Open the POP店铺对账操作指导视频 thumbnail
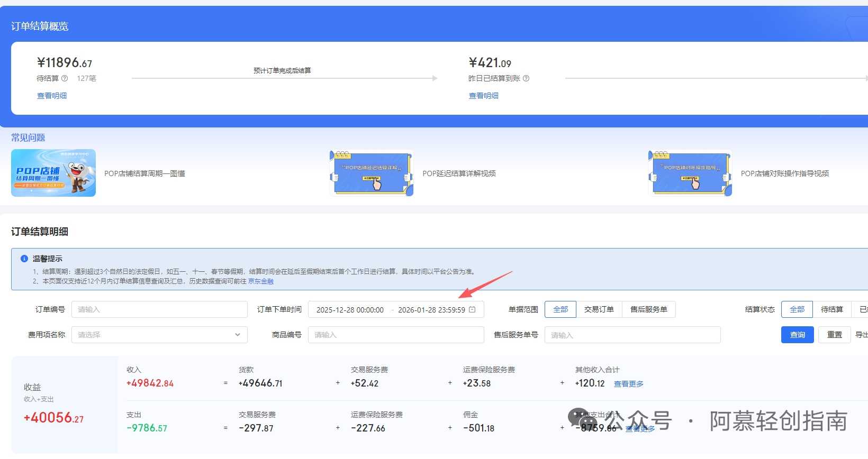The image size is (868, 459). pos(690,173)
